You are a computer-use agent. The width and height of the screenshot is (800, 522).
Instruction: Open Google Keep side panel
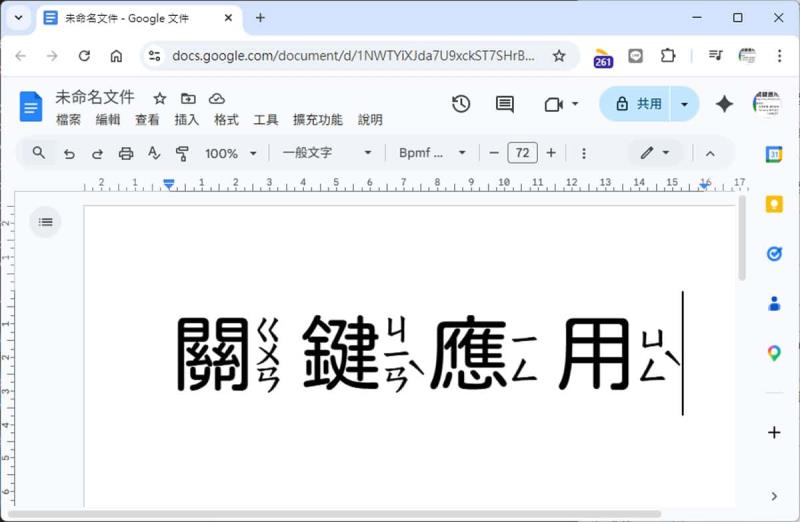(774, 204)
